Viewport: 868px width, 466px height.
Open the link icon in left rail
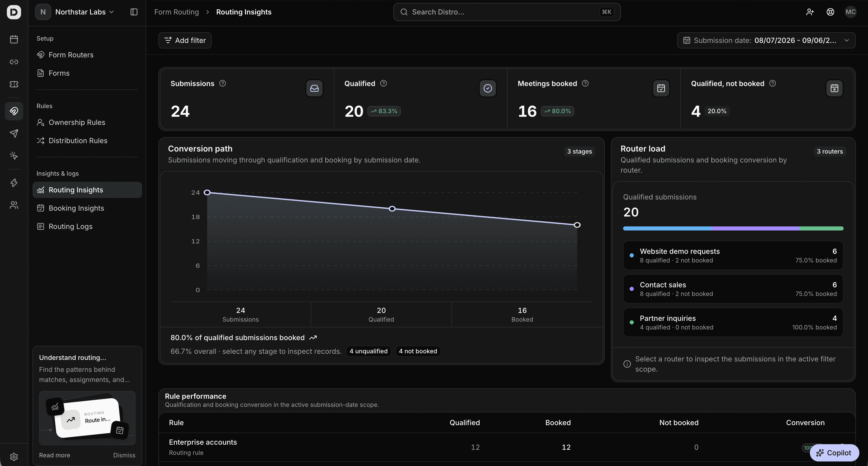click(14, 62)
